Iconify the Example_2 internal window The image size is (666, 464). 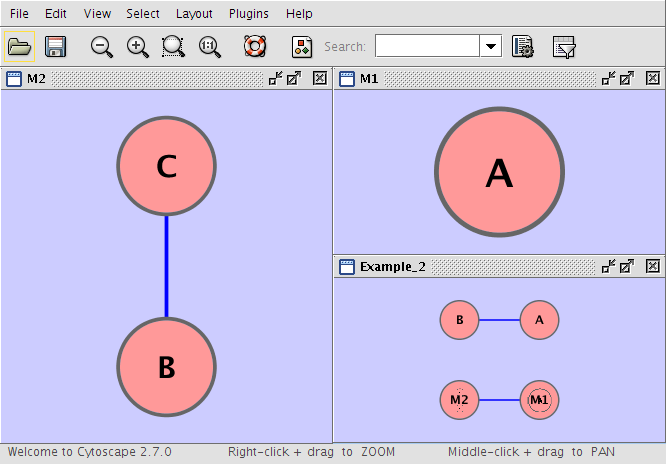[609, 266]
